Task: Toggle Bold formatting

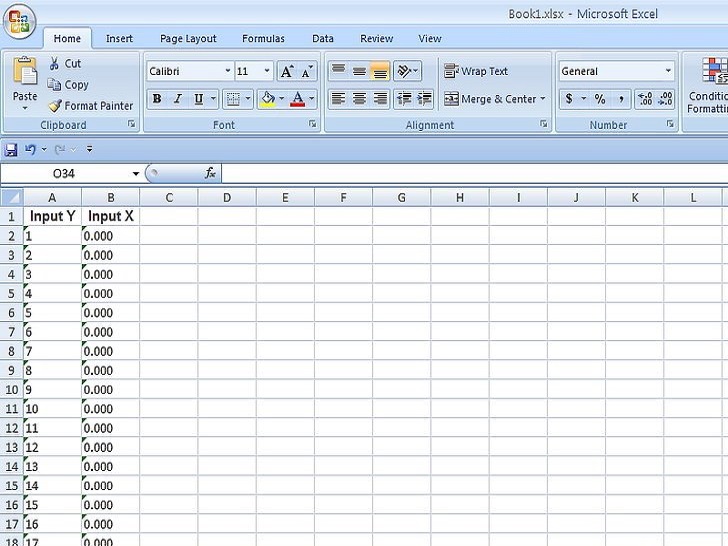Action: coord(156,99)
